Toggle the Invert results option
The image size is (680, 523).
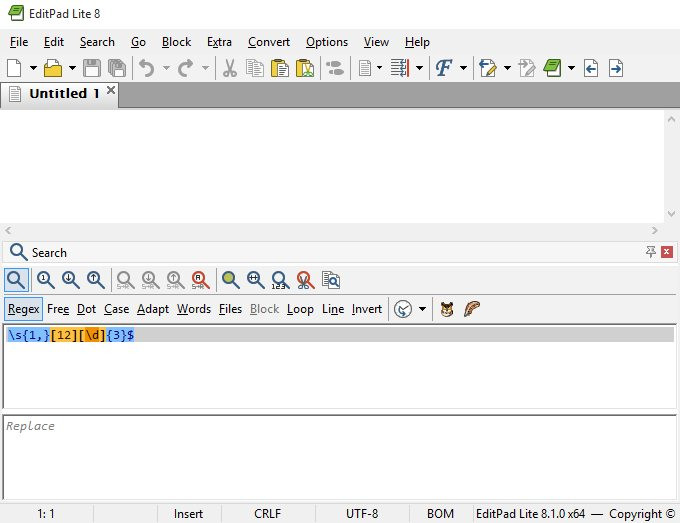pyautogui.click(x=367, y=309)
